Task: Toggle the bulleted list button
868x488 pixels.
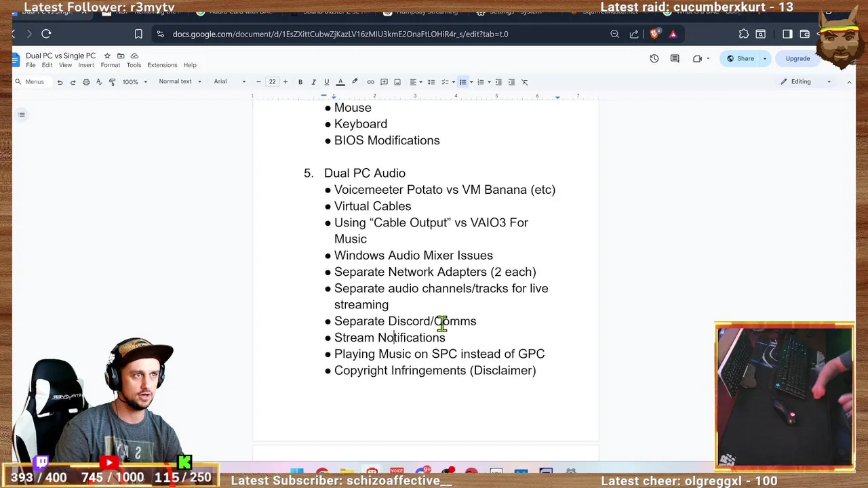Action: [x=462, y=82]
